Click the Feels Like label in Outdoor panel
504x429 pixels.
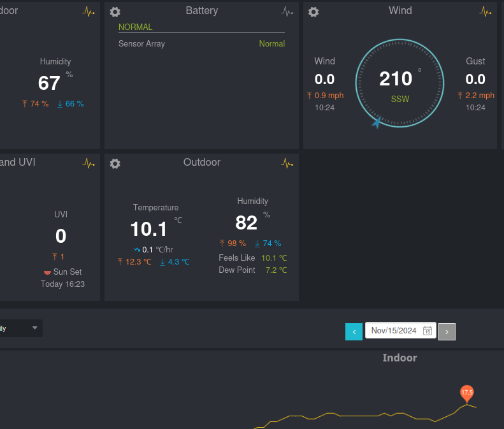coord(237,258)
